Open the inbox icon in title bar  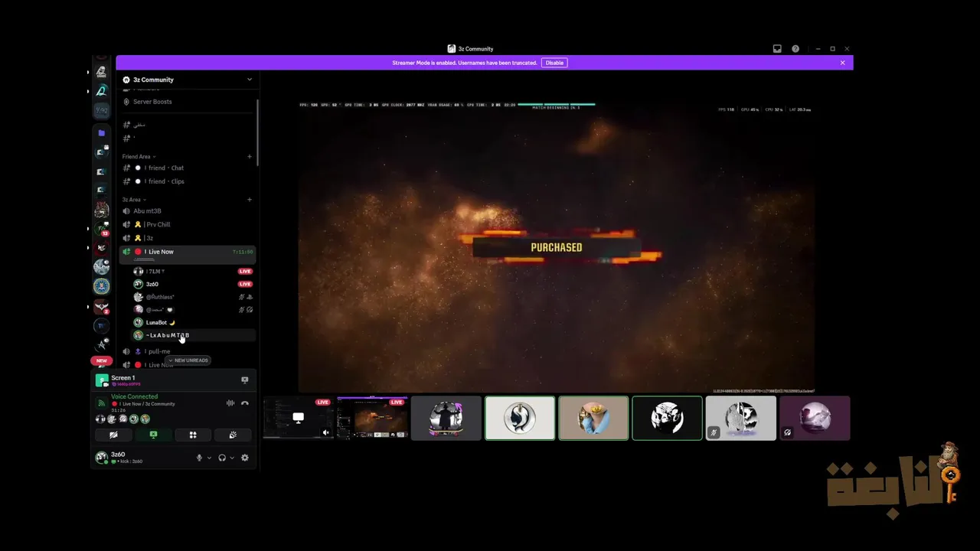coord(777,49)
